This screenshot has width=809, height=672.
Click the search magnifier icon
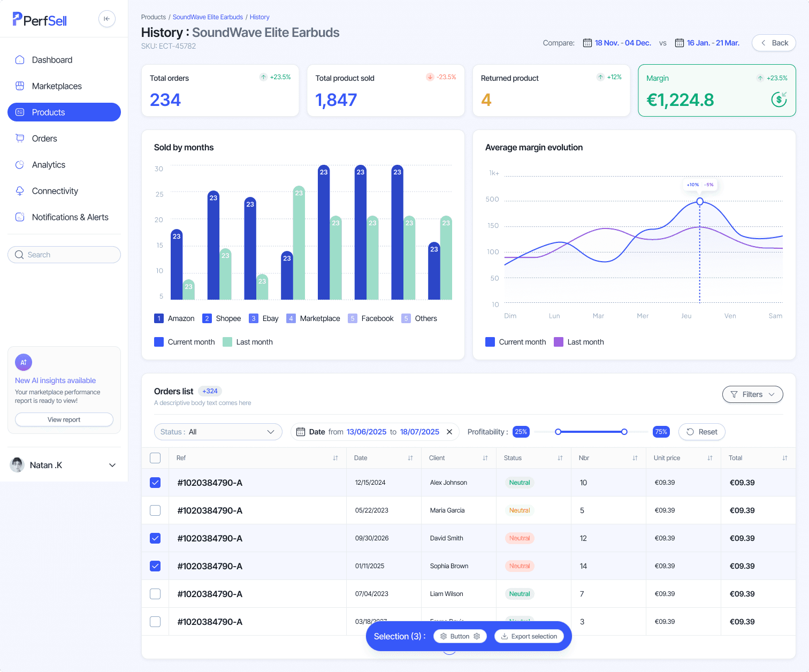click(x=19, y=255)
